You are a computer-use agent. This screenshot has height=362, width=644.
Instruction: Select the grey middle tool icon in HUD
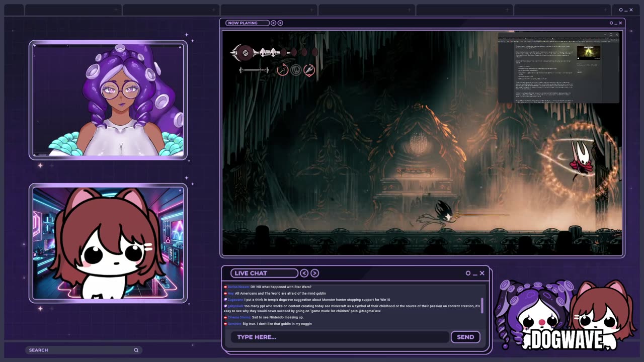(296, 70)
